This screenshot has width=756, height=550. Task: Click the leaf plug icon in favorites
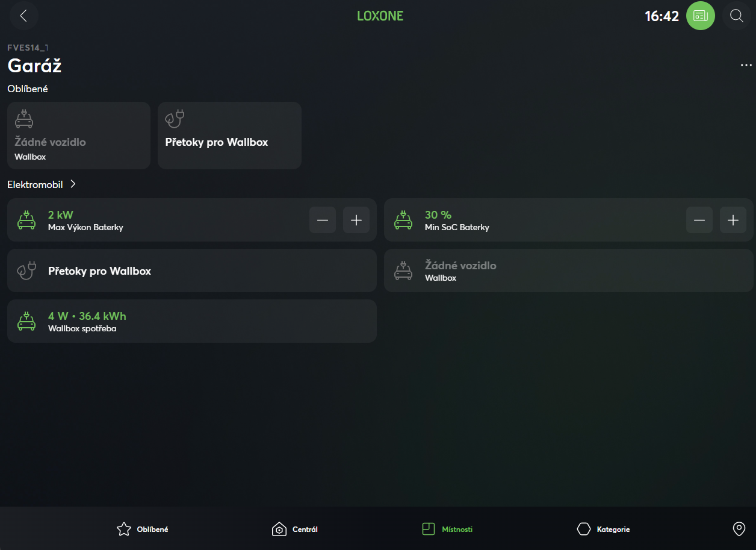175,119
